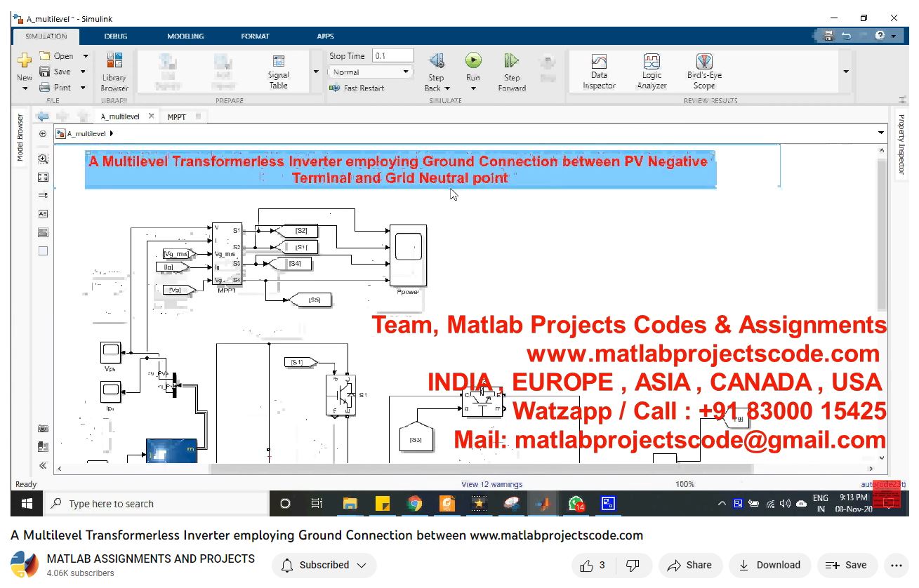The width and height of the screenshot is (919, 588).
Task: Click the vertical canvas scrollbar
Action: point(882,234)
